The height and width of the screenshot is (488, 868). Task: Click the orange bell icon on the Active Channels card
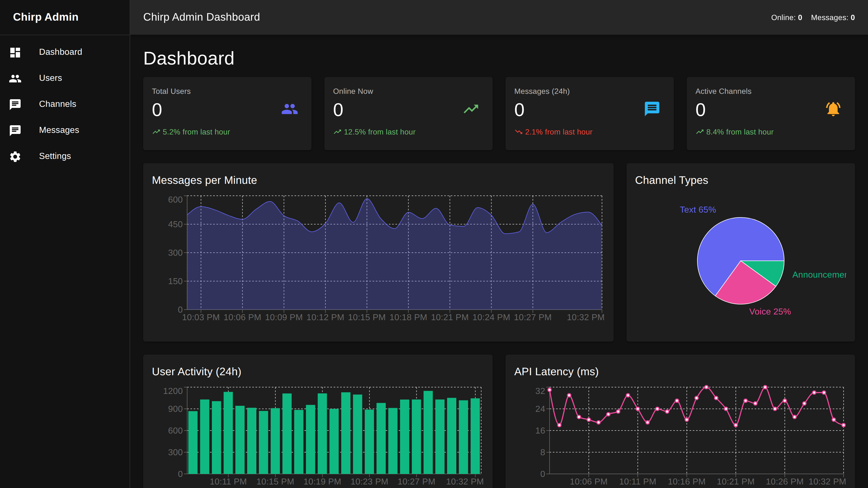point(833,109)
